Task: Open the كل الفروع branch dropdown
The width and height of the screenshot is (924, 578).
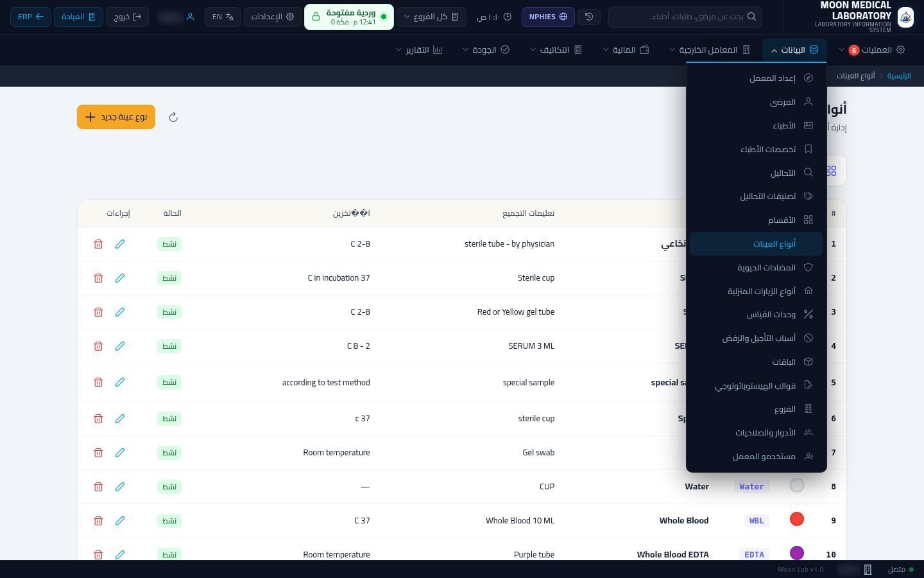Action: [432, 17]
